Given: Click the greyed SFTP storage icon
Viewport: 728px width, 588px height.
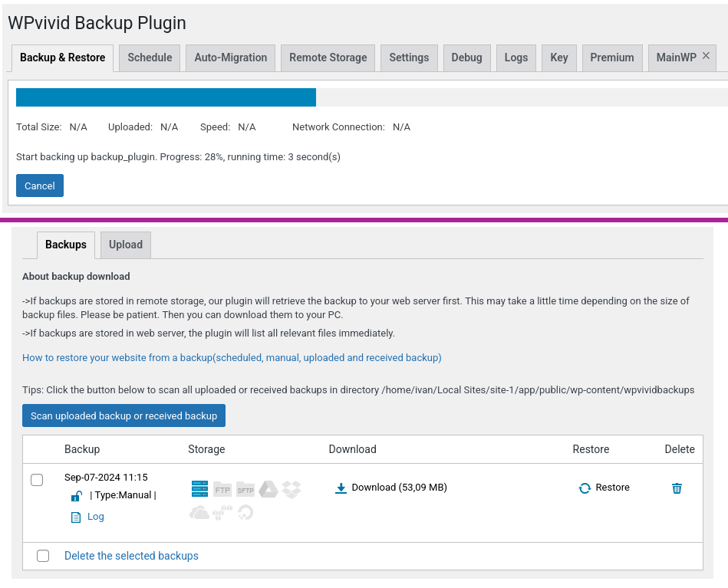Looking at the screenshot, I should pyautogui.click(x=245, y=489).
